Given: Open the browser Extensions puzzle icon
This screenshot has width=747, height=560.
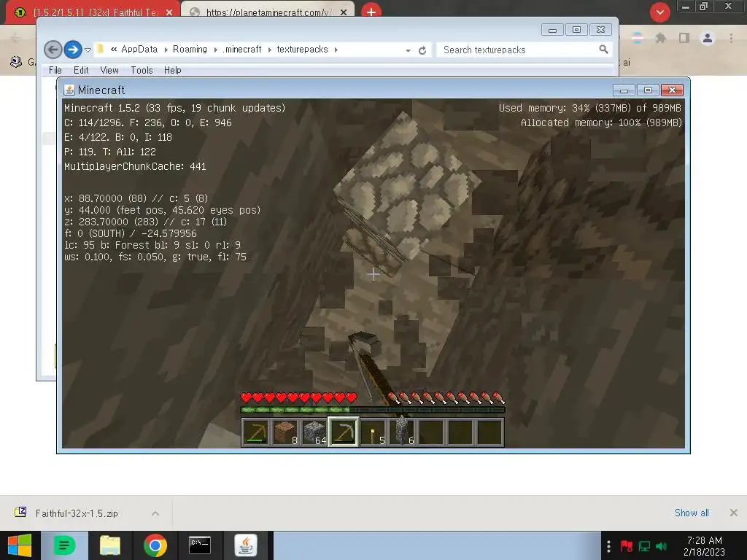Looking at the screenshot, I should coord(660,38).
